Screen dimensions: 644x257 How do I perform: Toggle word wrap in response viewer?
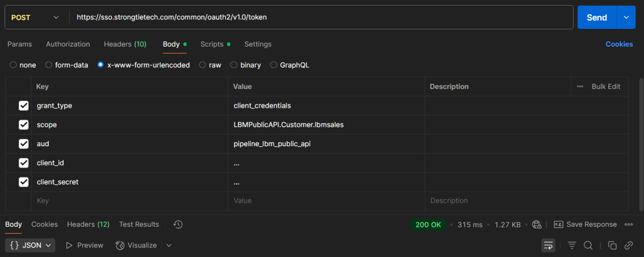pyautogui.click(x=548, y=245)
